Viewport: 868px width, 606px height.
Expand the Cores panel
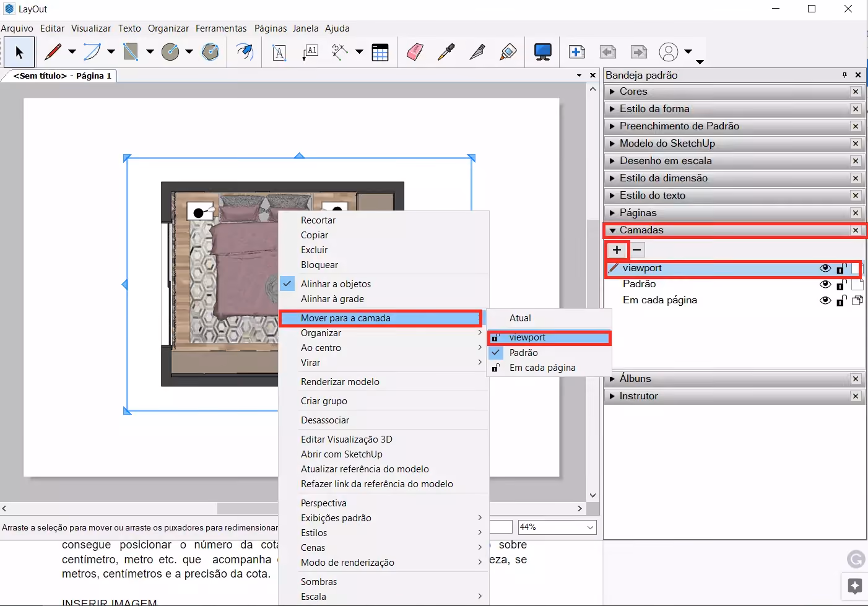(x=612, y=92)
